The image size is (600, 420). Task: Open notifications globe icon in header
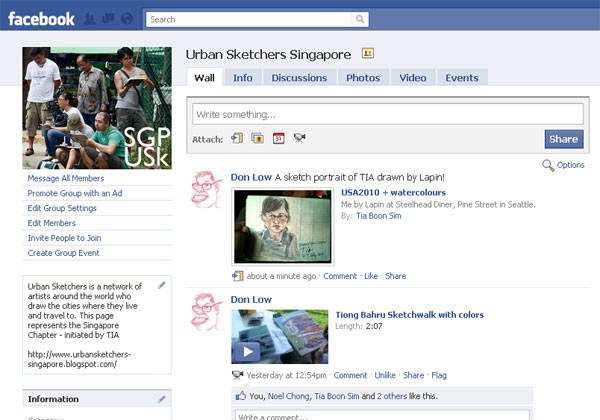point(127,18)
